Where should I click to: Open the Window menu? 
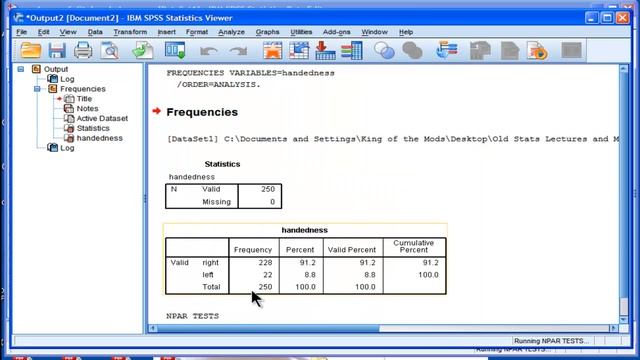[374, 32]
